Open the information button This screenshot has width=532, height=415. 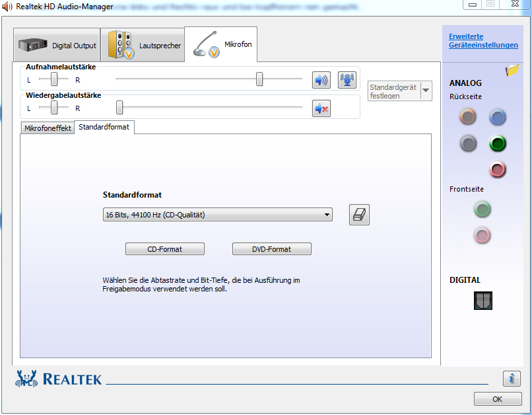tap(512, 378)
